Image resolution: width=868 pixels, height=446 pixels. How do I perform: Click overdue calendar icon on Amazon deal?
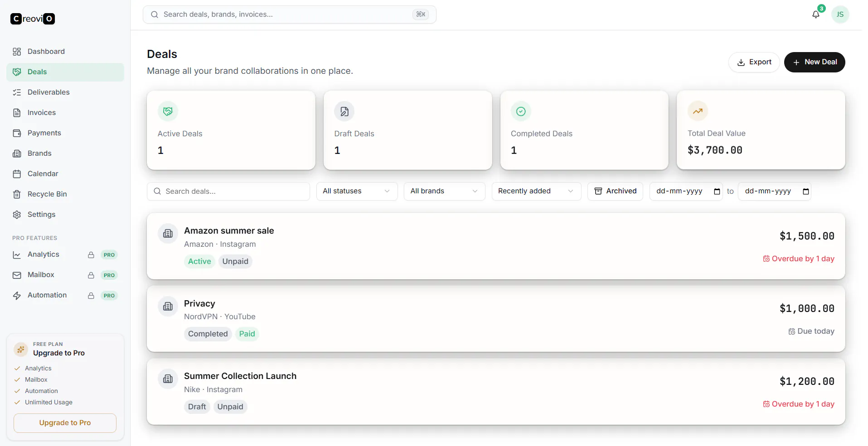[766, 259]
